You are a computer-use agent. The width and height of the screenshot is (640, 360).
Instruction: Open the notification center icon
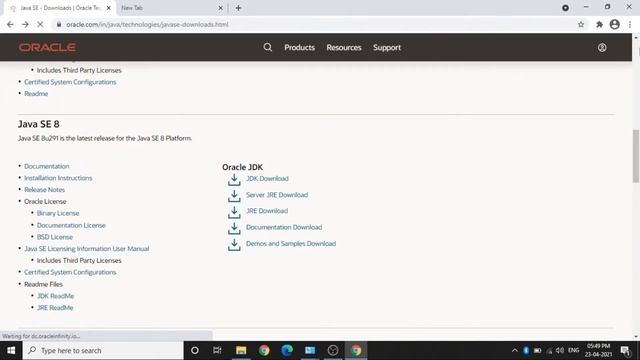[x=625, y=350]
